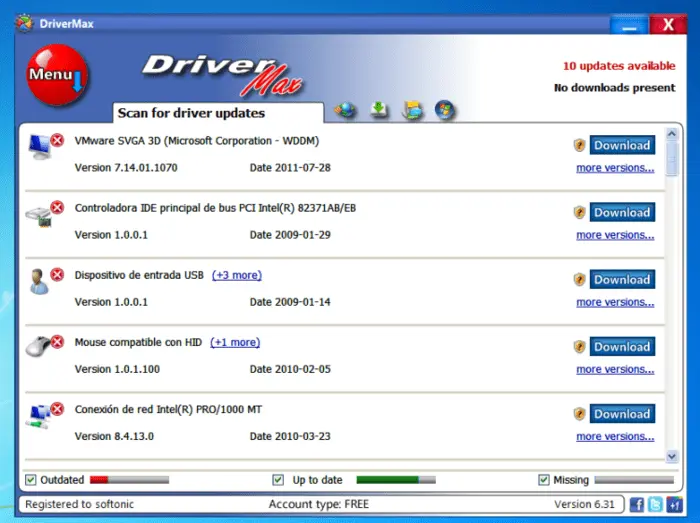
Task: Download the Dispositivo de entrada USB driver
Action: click(622, 279)
